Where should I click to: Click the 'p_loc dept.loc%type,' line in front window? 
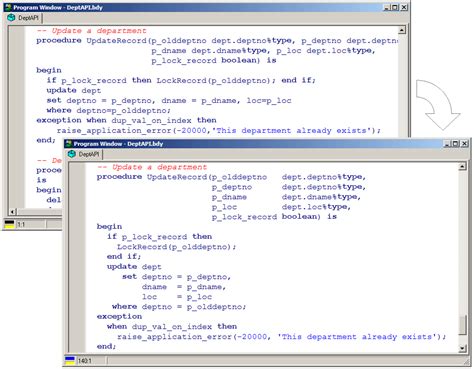coord(281,207)
